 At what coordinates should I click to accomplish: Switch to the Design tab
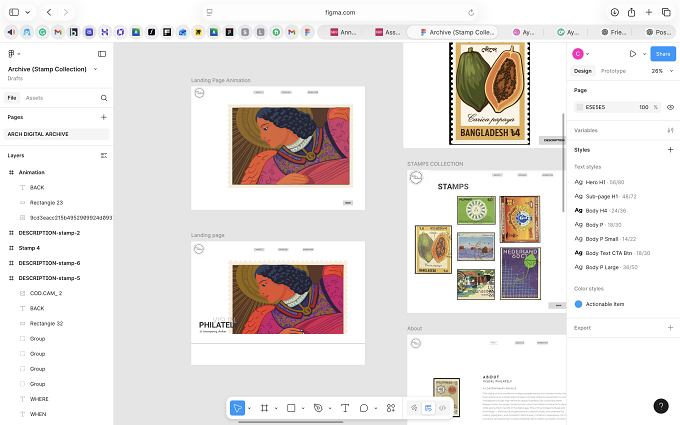(x=582, y=71)
